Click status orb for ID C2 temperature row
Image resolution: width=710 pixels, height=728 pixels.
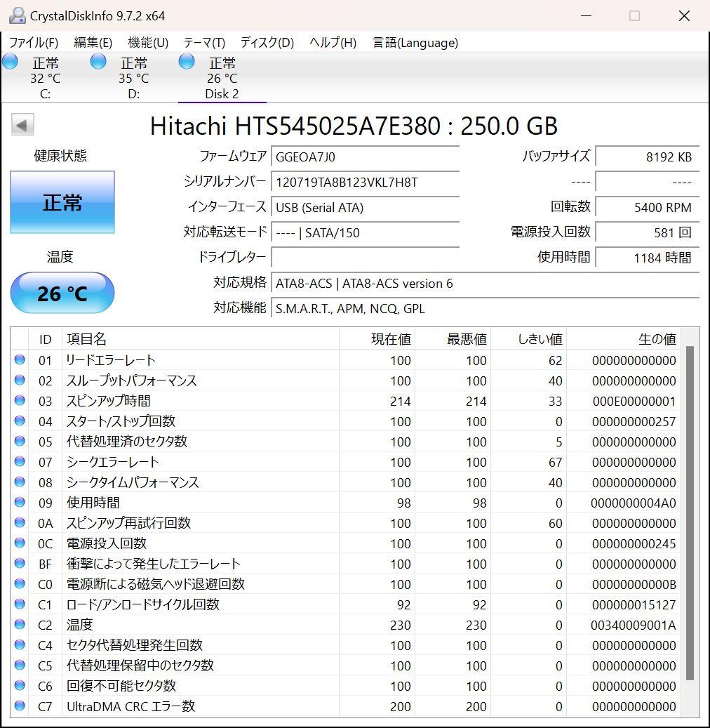[20, 625]
